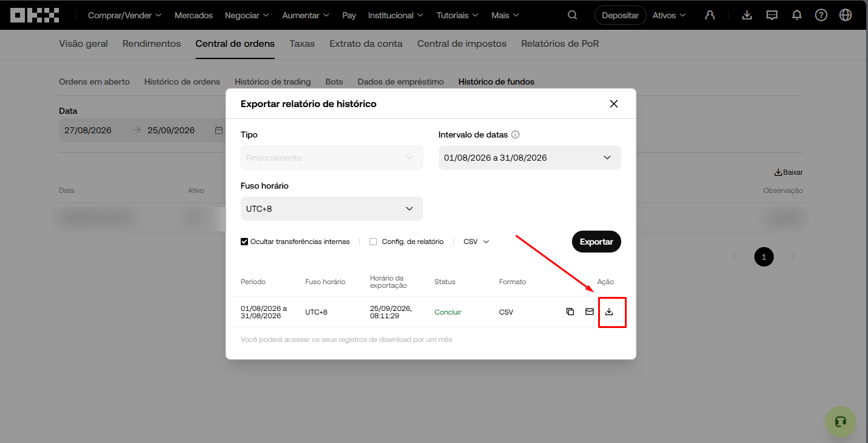The height and width of the screenshot is (443, 868).
Task: Click the info icon beside Intervalo de datas
Action: point(515,134)
